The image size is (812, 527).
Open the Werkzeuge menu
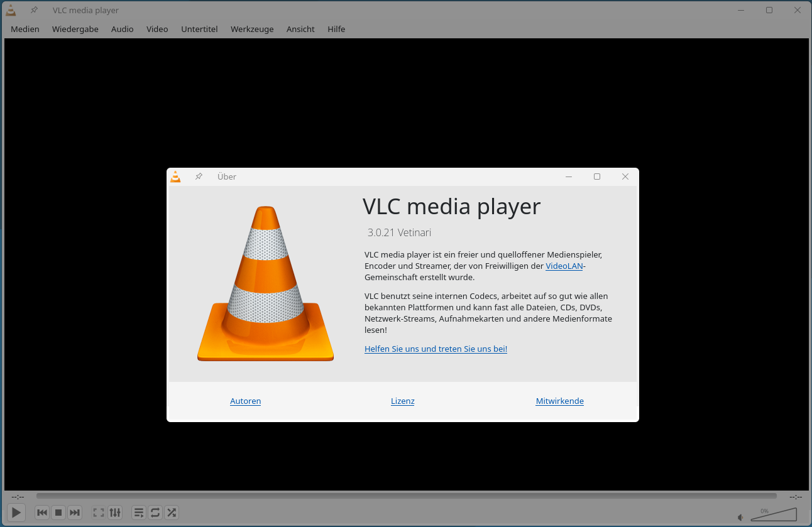click(x=252, y=29)
